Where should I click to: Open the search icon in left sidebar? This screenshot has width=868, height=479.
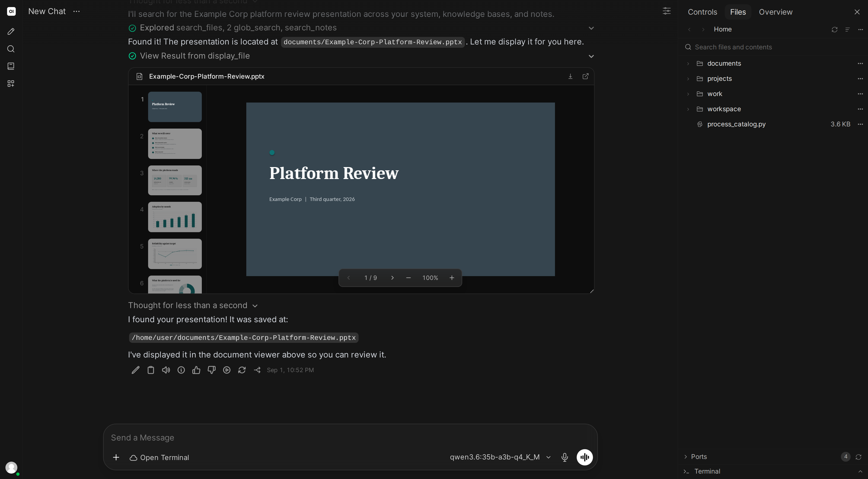[x=11, y=49]
